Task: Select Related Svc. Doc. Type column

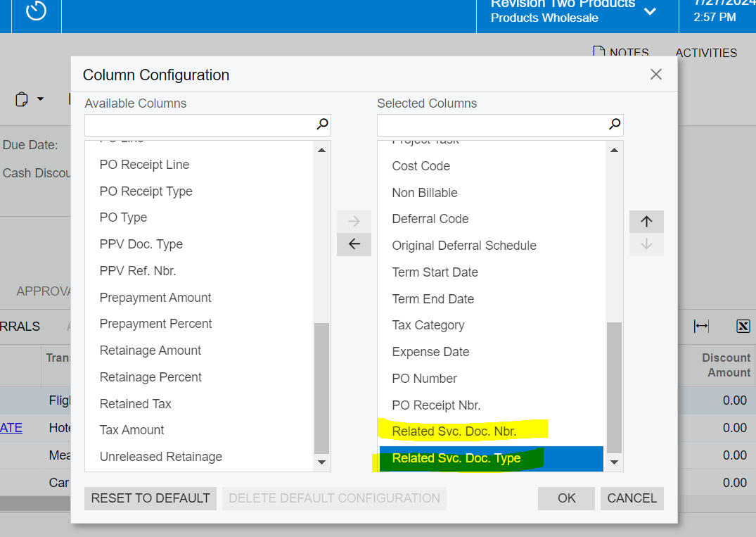Action: (491, 458)
